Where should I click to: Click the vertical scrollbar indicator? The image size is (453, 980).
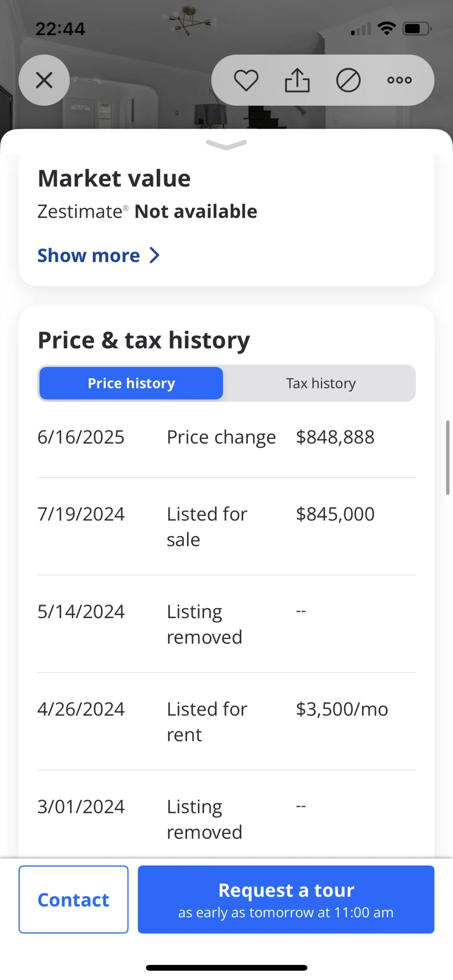(448, 458)
